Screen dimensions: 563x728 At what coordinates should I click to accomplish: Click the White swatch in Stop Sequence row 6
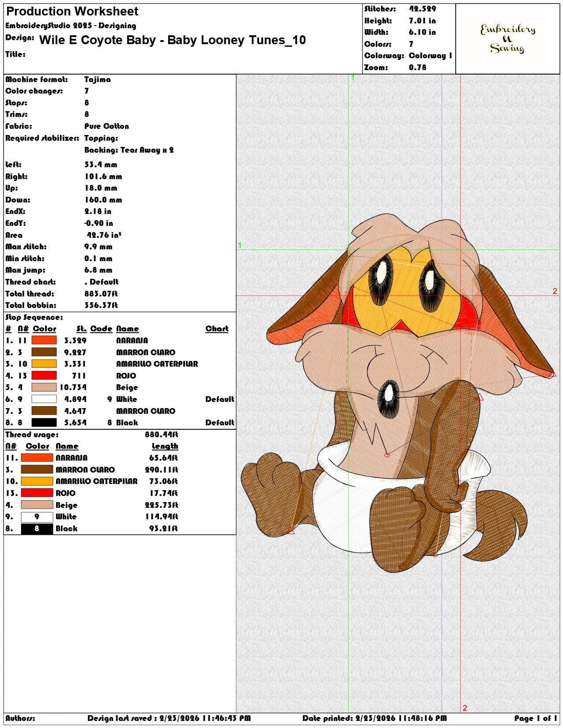tap(44, 399)
